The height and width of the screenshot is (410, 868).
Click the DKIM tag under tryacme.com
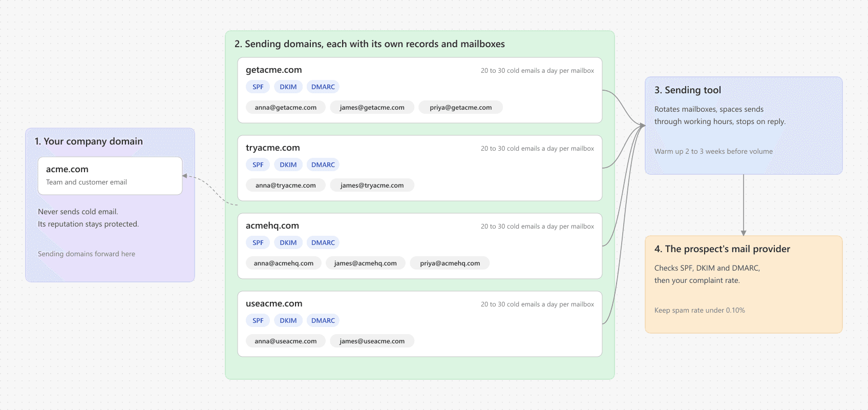pos(288,165)
